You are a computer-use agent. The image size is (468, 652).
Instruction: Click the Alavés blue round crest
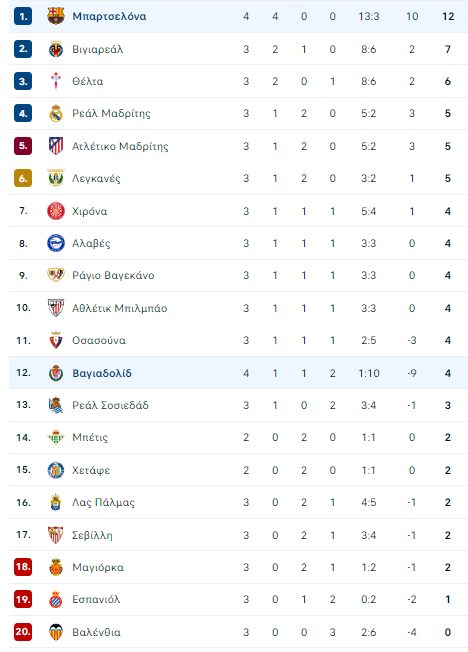pos(56,243)
